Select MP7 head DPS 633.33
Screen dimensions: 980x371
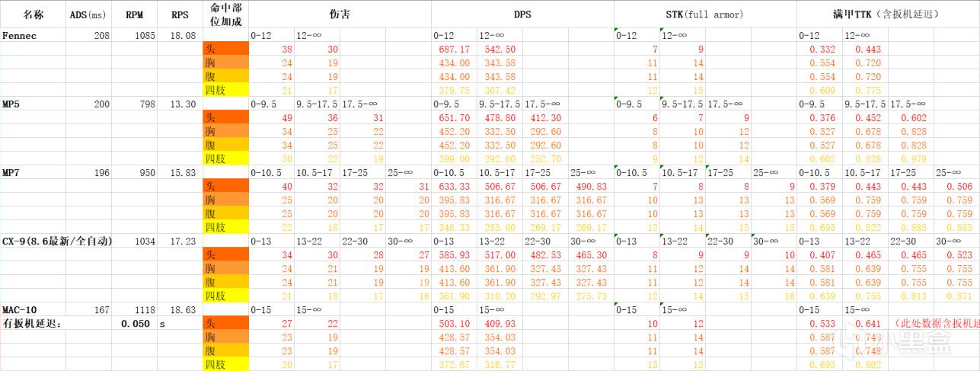pyautogui.click(x=455, y=186)
